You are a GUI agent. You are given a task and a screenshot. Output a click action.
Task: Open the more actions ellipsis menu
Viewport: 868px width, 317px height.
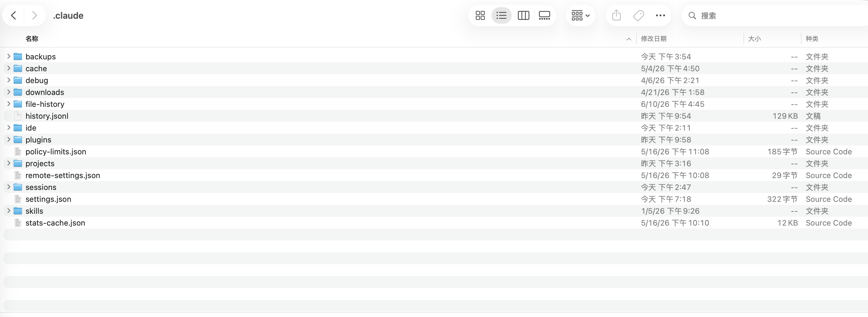tap(660, 15)
